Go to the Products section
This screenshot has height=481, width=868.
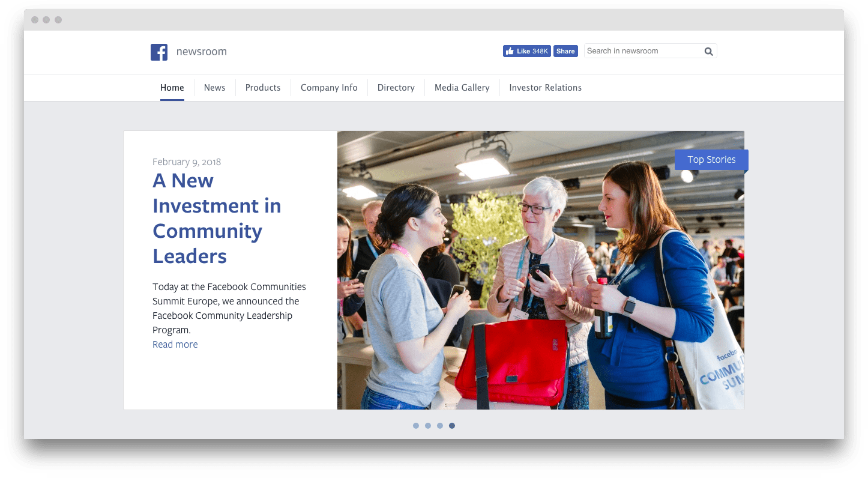[x=263, y=88]
